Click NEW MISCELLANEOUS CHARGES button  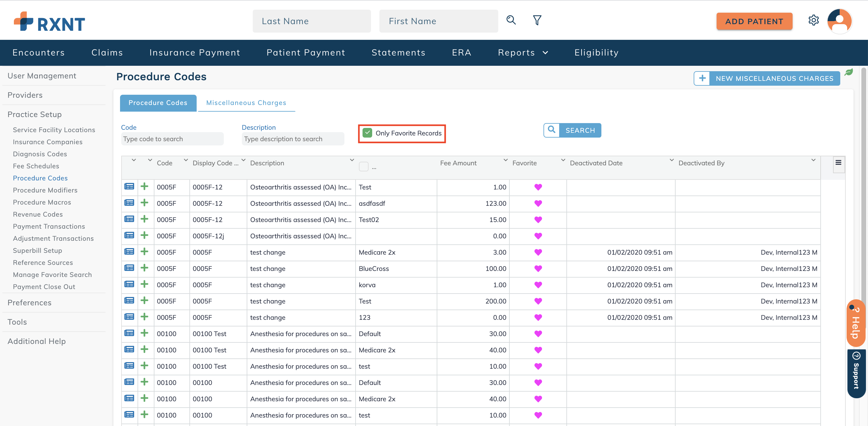coord(767,78)
